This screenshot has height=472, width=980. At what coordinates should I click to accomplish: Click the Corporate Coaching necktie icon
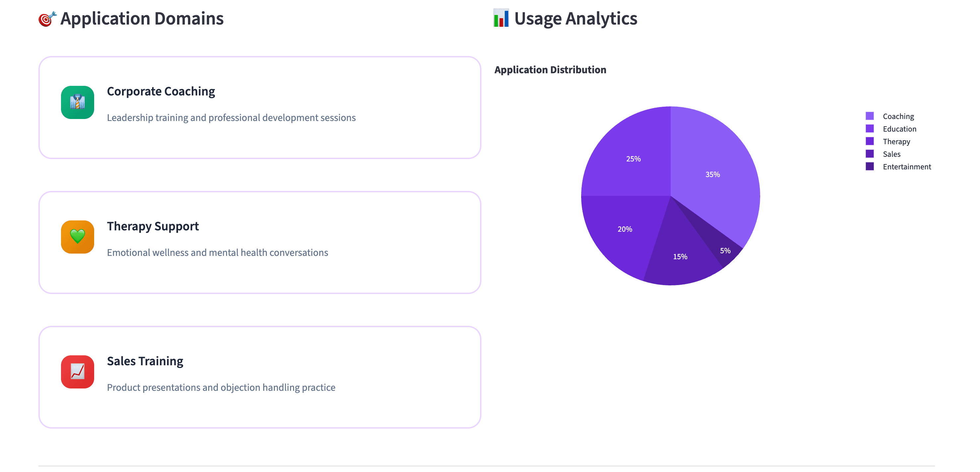click(77, 102)
